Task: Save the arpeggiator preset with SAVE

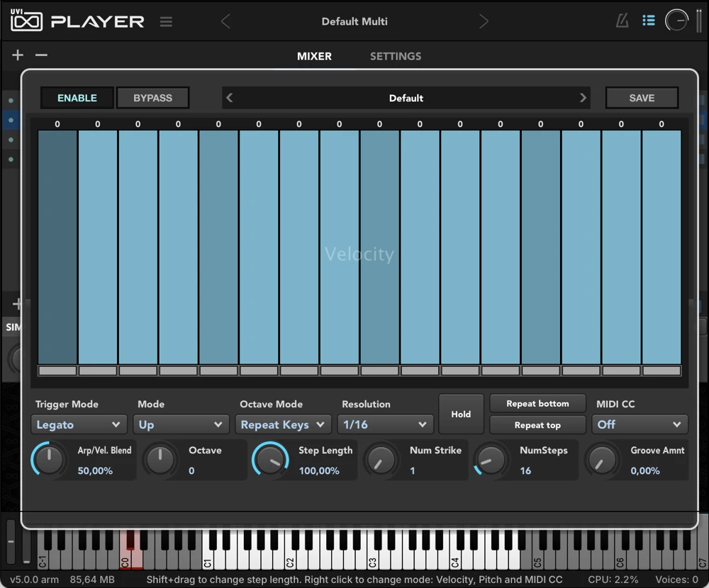Action: [642, 98]
